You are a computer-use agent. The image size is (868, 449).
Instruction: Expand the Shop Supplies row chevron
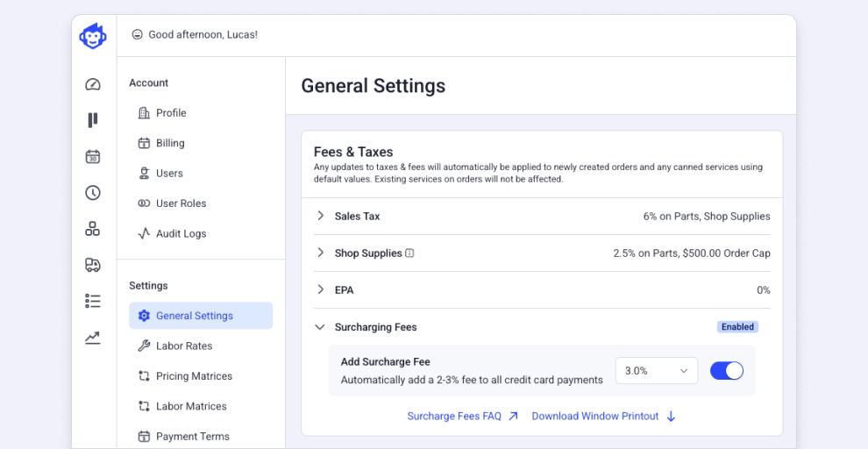coord(320,253)
